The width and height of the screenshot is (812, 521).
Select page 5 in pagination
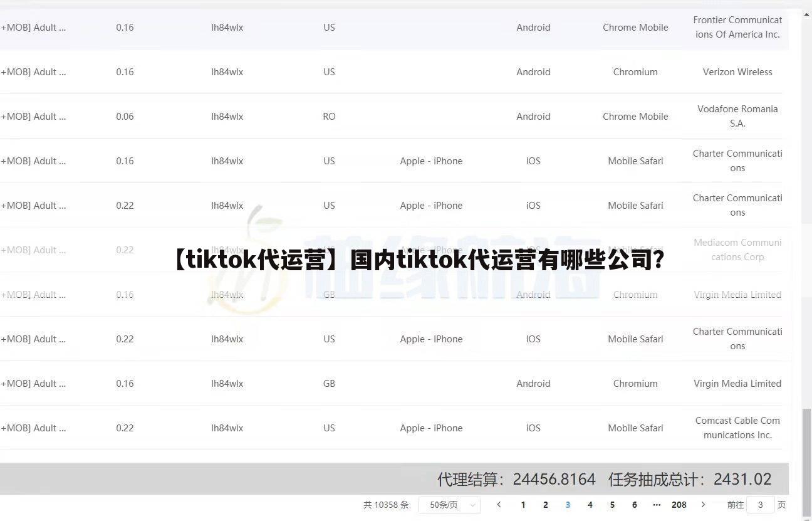click(x=612, y=505)
